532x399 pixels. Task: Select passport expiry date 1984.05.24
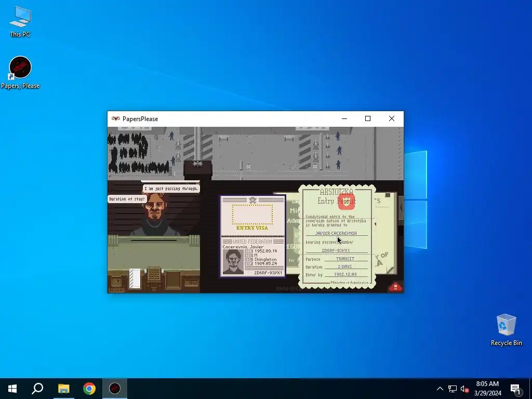(265, 263)
